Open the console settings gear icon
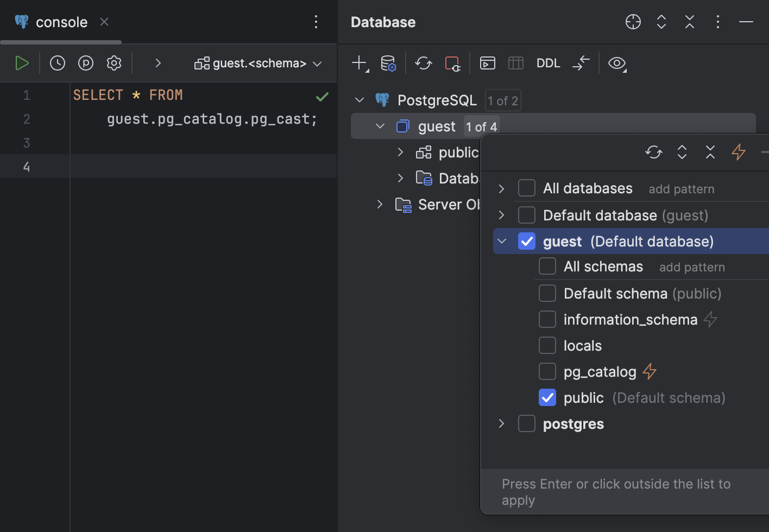Image resolution: width=769 pixels, height=532 pixels. coord(114,63)
